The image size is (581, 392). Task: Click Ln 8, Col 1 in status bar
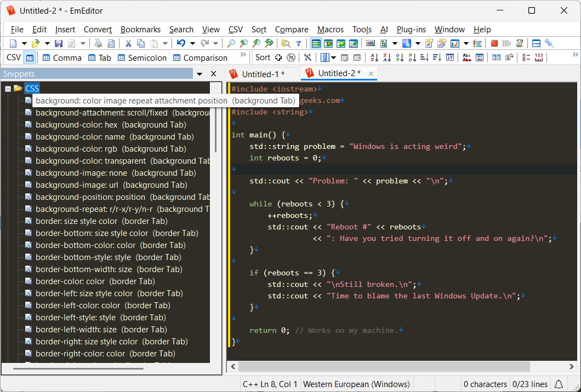279,384
